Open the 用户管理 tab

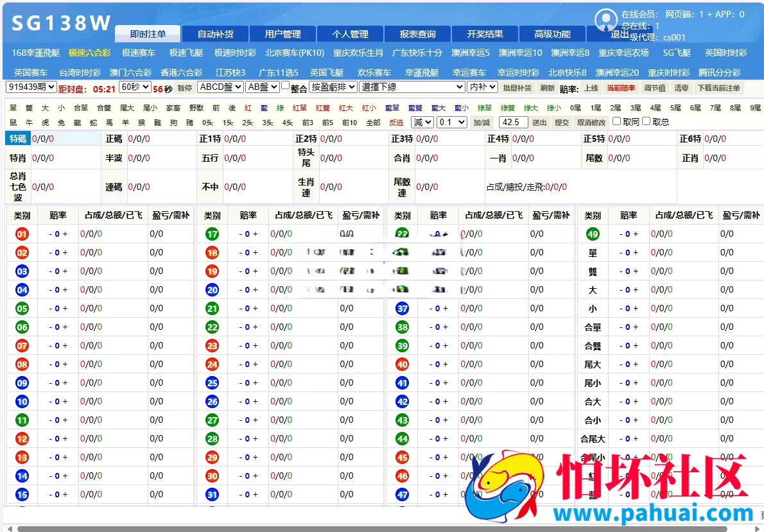tap(282, 33)
